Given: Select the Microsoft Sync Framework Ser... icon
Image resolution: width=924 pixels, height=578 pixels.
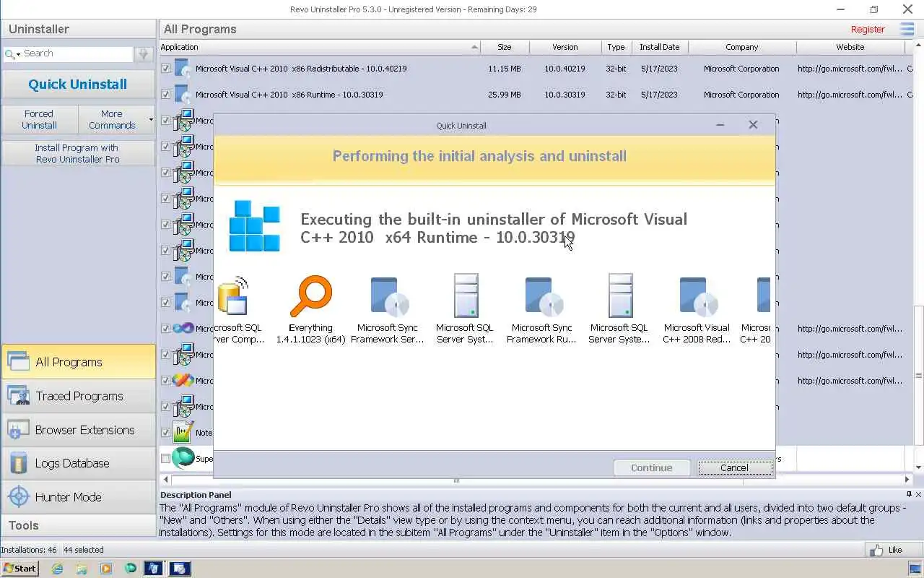Looking at the screenshot, I should click(388, 297).
